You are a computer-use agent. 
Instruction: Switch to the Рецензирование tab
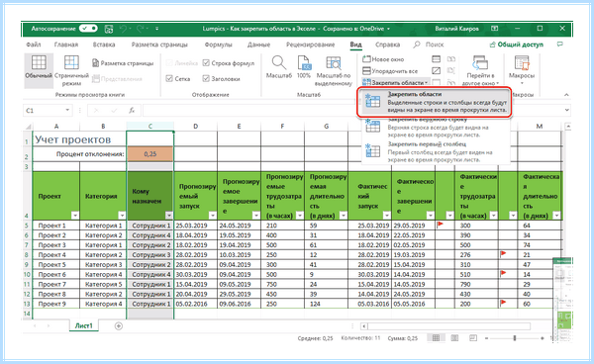tap(310, 45)
